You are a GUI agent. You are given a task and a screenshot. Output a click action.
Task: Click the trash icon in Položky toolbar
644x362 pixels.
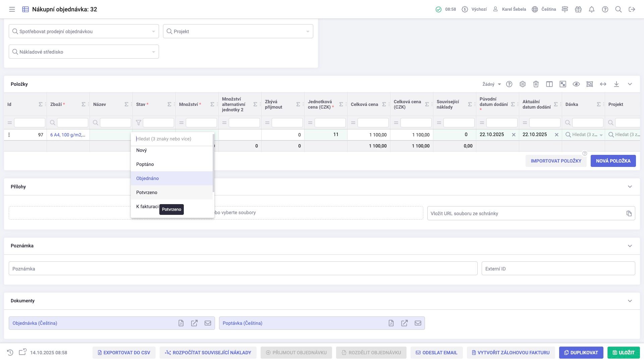536,84
